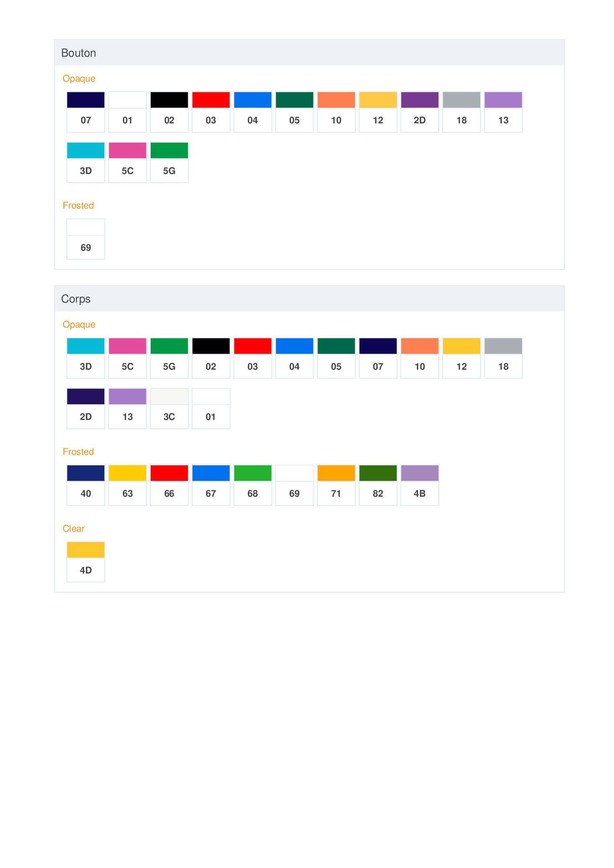Select Bouton Frosted swatch 69
Screen dimensions: 614x868
(x=86, y=239)
